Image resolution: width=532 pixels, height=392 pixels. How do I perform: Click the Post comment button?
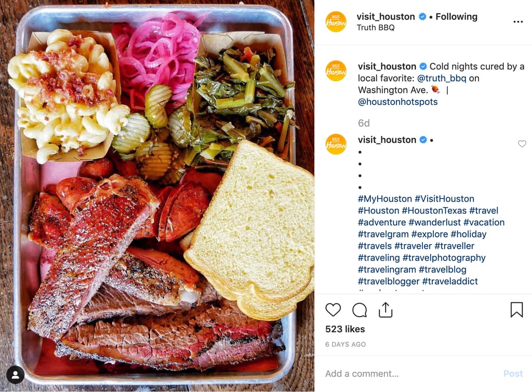click(513, 374)
